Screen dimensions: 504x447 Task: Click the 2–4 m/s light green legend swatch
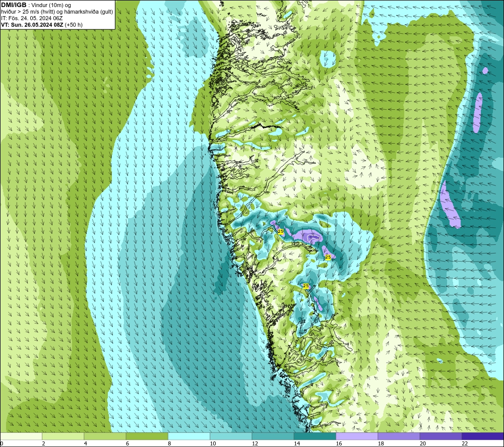pyautogui.click(x=63, y=436)
